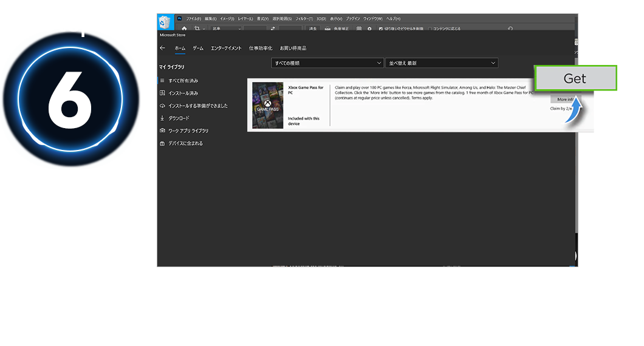Viewport: 644px width, 346px height.
Task: Click the installed icon beside インストール済み
Action: (x=162, y=93)
